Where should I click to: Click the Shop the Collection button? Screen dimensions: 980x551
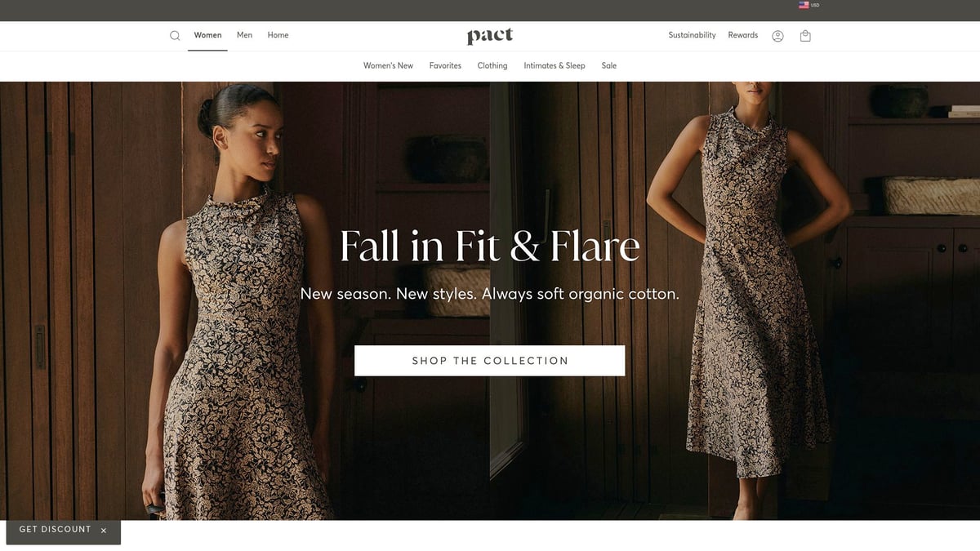489,361
